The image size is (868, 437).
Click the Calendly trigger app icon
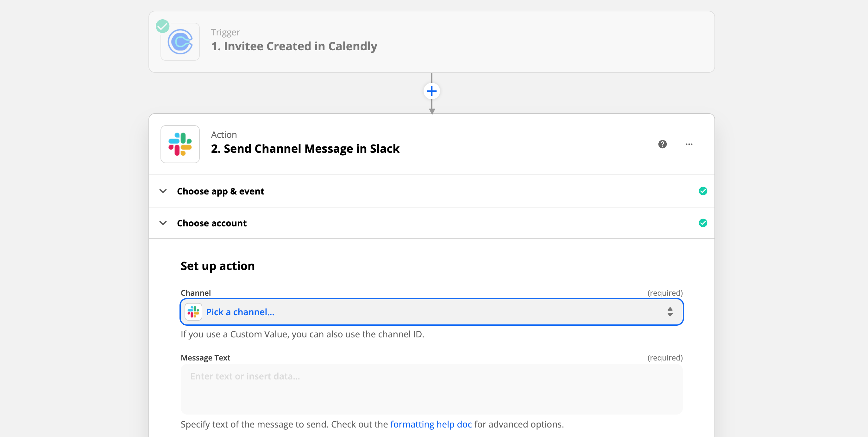180,42
